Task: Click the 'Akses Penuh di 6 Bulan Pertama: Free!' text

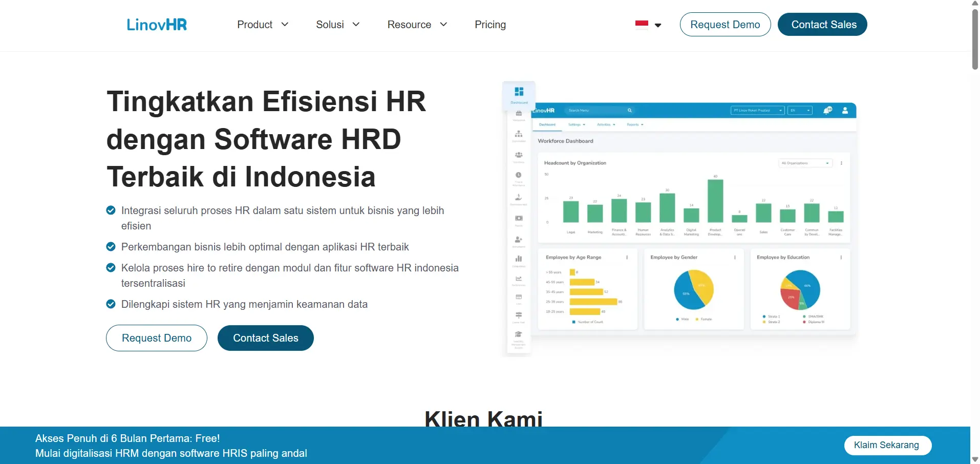Action: [127, 438]
